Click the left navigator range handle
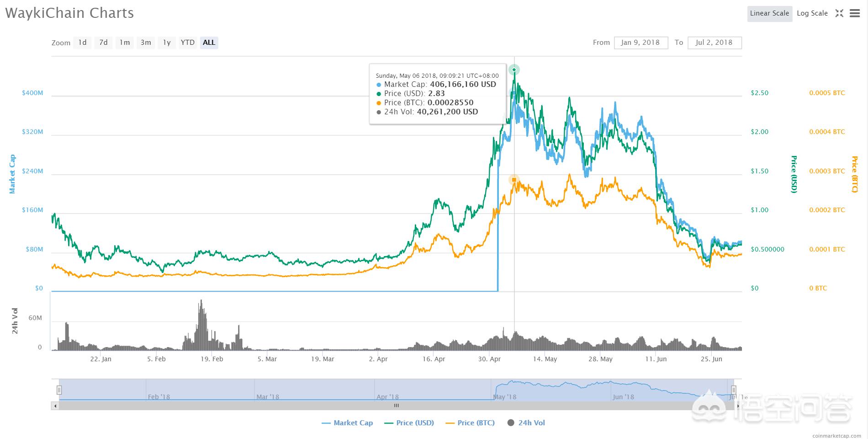Image resolution: width=868 pixels, height=439 pixels. 59,390
